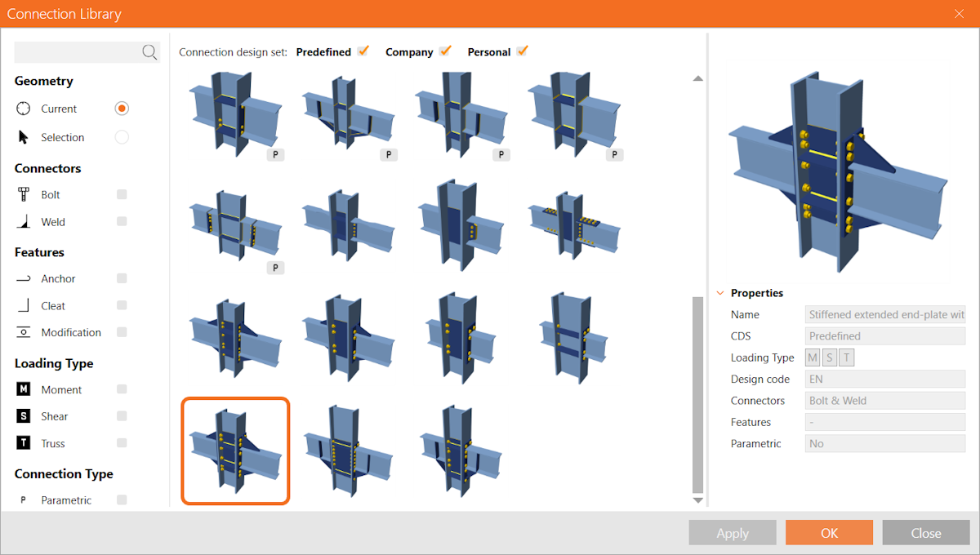Click the Selection arrow cursor icon
This screenshot has width=980, height=555.
(x=24, y=137)
